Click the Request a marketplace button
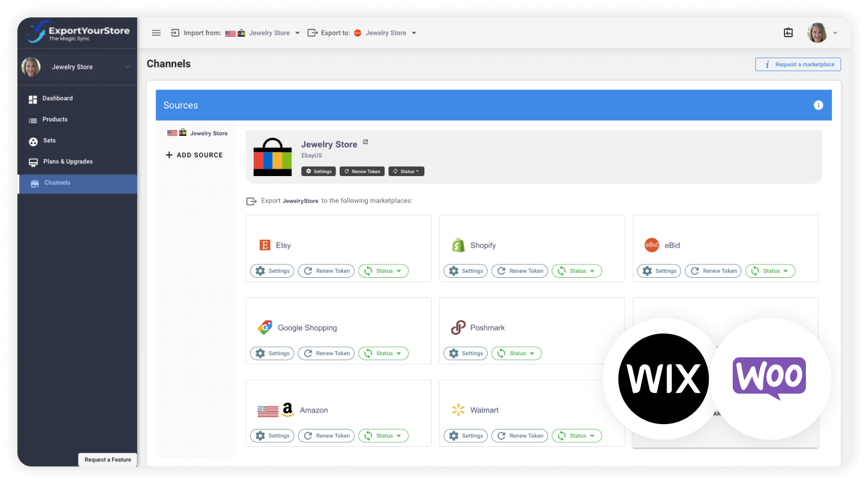 [x=798, y=64]
